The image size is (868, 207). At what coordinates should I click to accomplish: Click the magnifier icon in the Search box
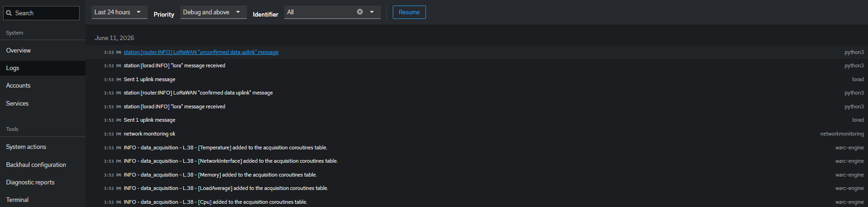[9, 13]
